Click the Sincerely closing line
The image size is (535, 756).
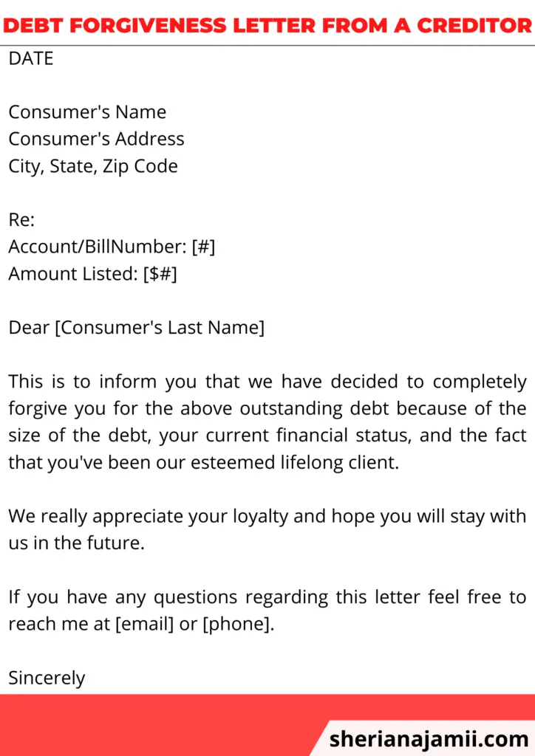tap(47, 678)
